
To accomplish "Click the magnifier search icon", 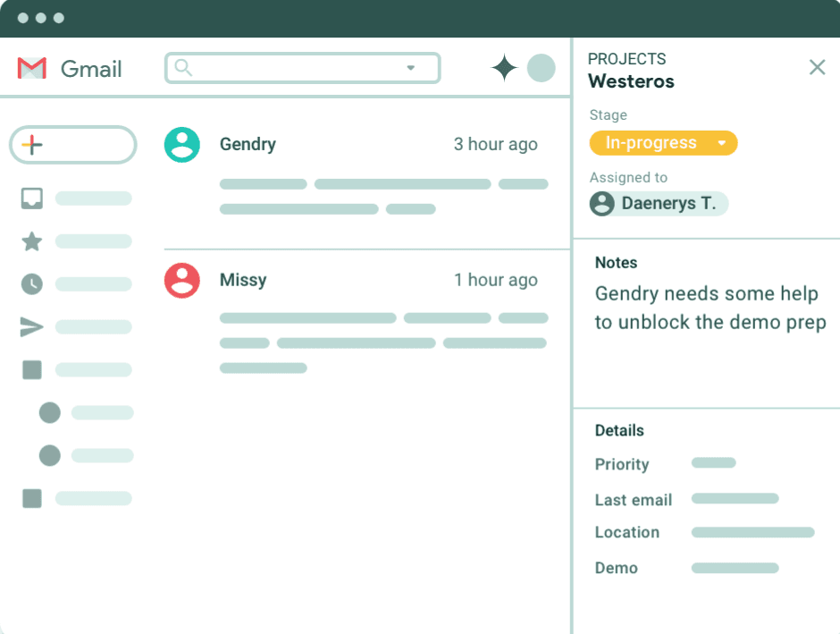I will pos(183,68).
